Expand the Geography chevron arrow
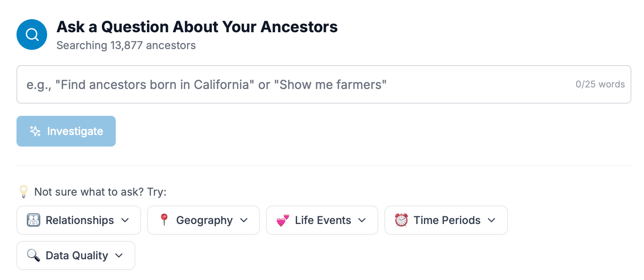 pyautogui.click(x=244, y=220)
